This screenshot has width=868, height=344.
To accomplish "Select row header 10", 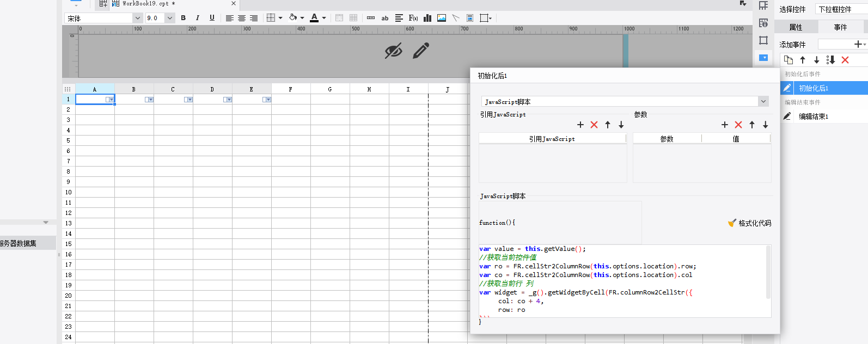I will click(69, 192).
